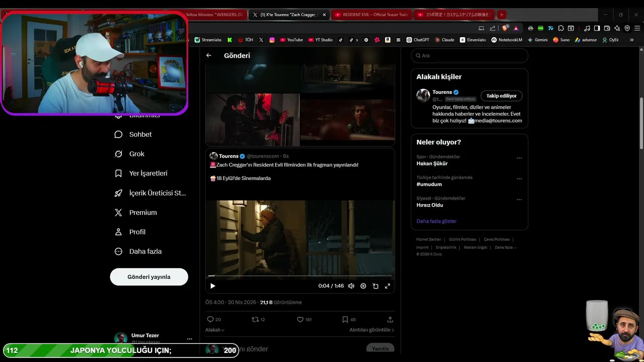Screen dimensions: 644x362
Task: Open Elevenlabs bookmark
Action: pos(473,40)
